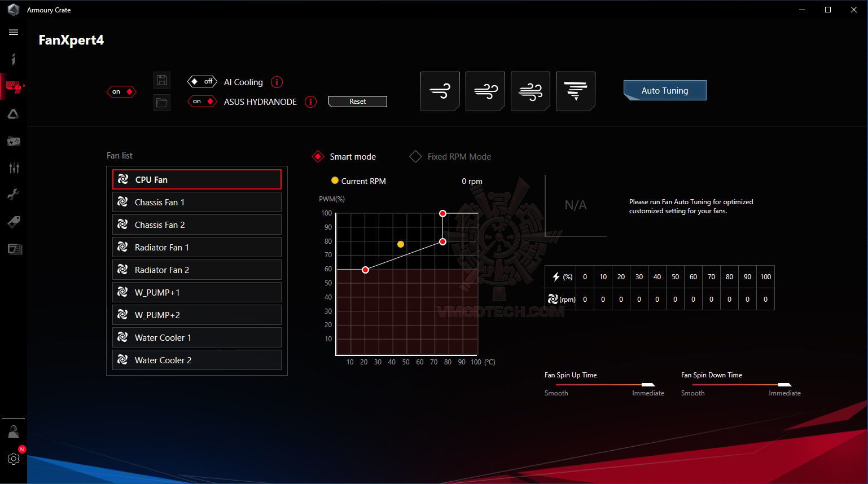The image size is (868, 484).
Task: Choose Water Cooler 1 from the list
Action: (197, 337)
